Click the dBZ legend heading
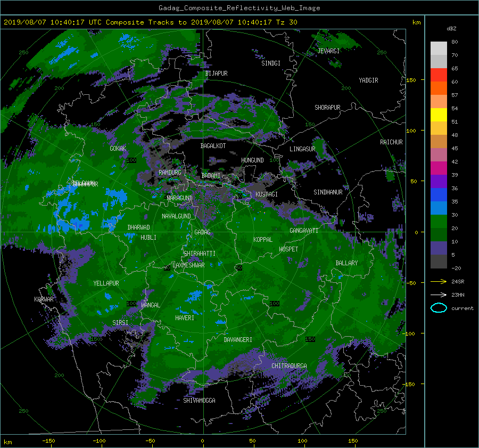Screen dimensions: 479x448 point(451,29)
